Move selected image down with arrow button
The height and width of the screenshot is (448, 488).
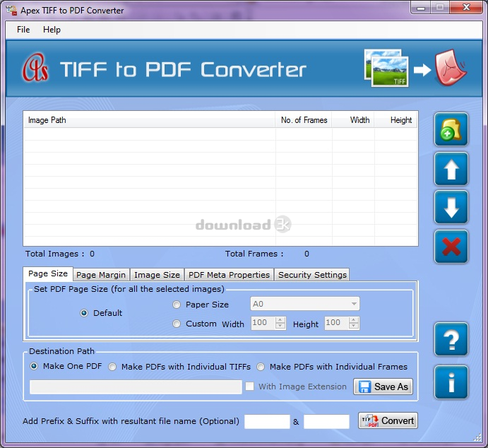coord(451,207)
